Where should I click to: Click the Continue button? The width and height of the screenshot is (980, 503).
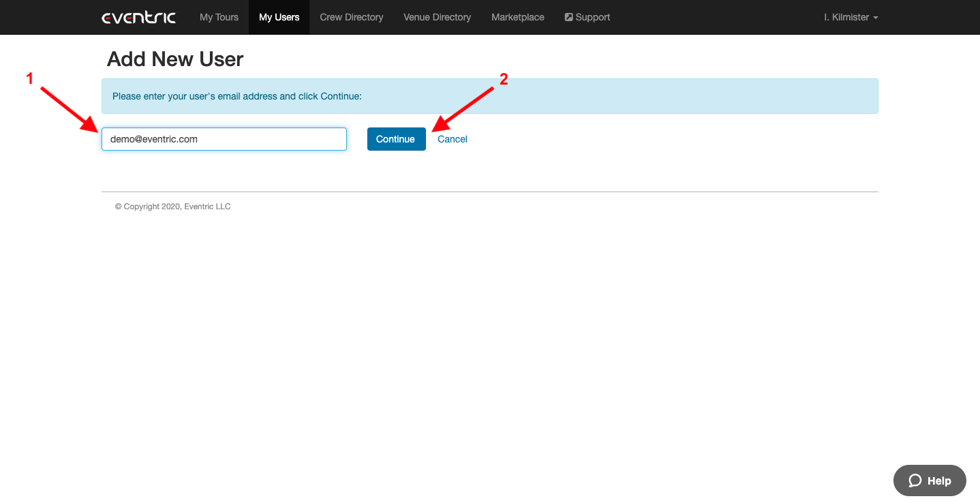point(396,139)
